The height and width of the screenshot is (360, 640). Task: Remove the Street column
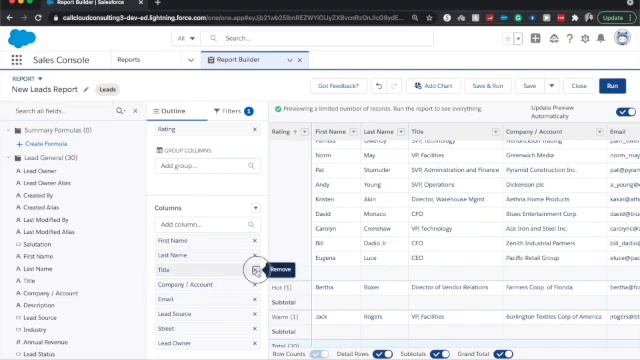pos(255,329)
